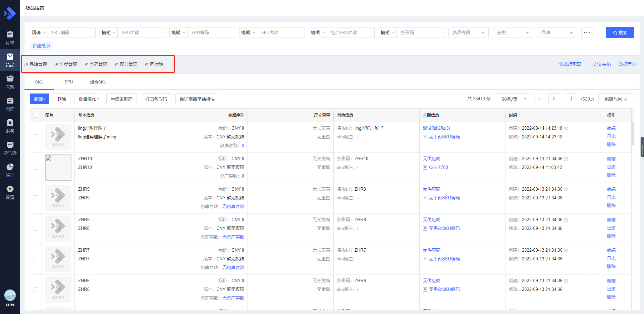Click the 生成条形码 button

tap(121, 99)
